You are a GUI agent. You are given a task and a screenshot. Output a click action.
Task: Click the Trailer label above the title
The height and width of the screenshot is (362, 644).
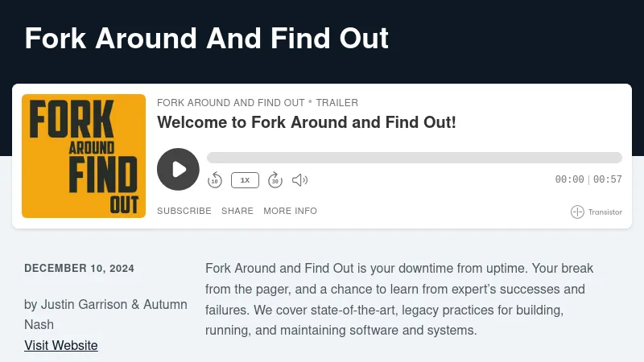coord(336,103)
